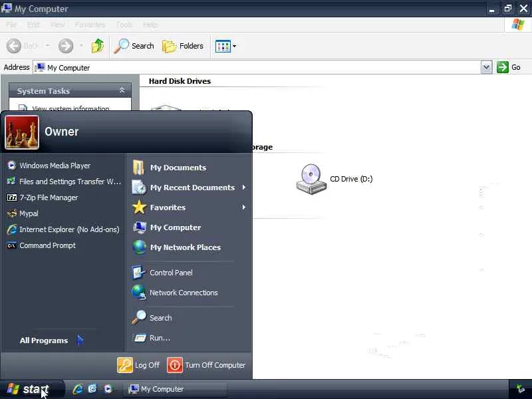Select My Computer taskbar button
The image size is (532, 399).
point(175,389)
